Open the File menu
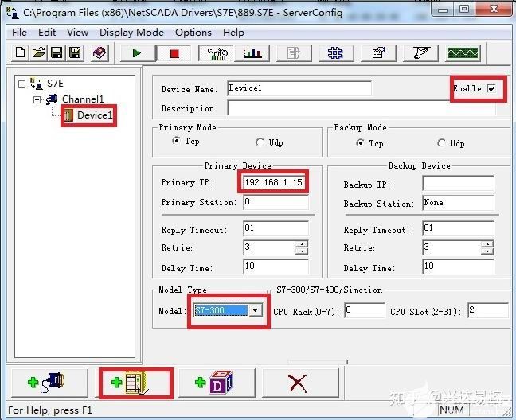516x420 pixels. [19, 32]
